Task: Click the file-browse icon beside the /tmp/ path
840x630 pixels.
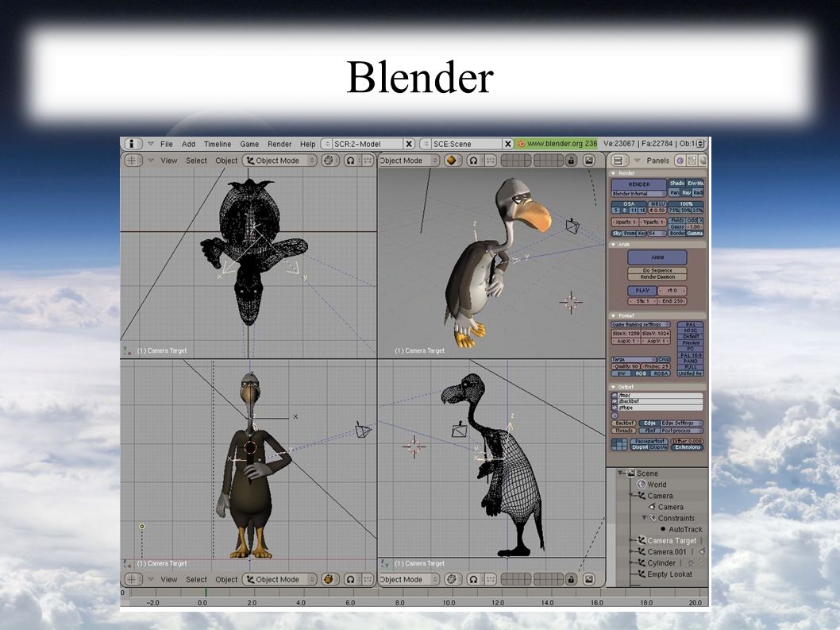Action: point(615,395)
